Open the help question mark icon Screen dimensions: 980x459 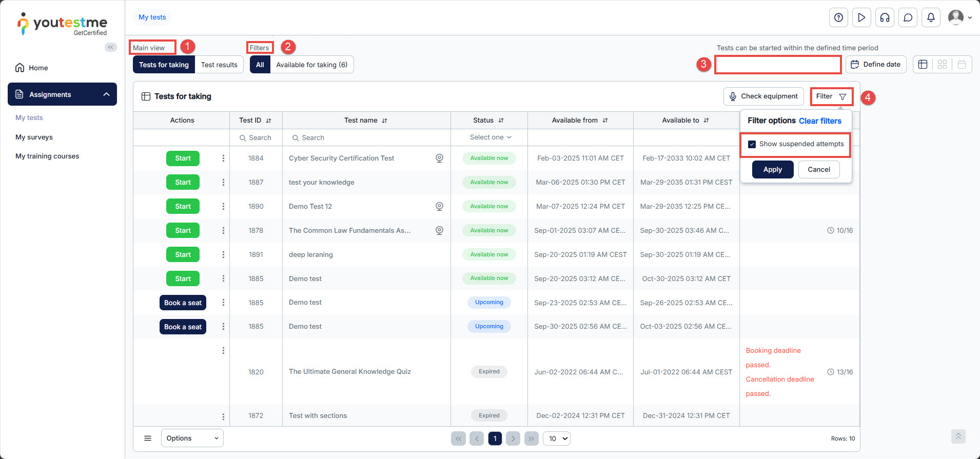click(838, 17)
